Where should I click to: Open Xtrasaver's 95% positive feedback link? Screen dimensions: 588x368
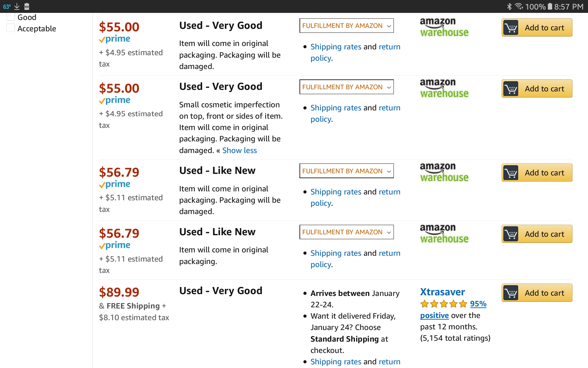point(478,304)
